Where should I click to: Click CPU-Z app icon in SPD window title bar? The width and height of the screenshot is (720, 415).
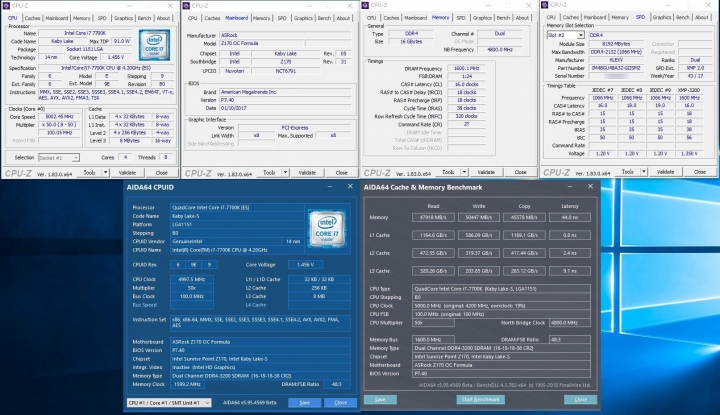point(545,5)
